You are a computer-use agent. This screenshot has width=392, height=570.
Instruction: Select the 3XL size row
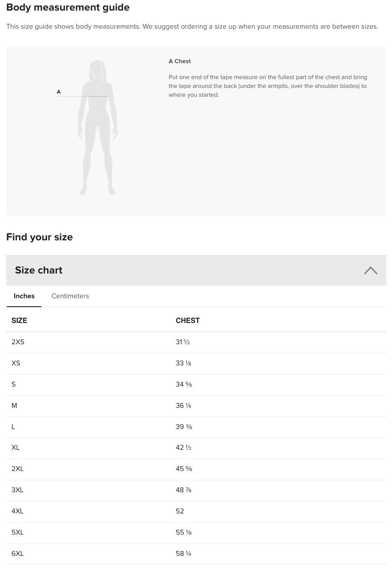coord(18,490)
